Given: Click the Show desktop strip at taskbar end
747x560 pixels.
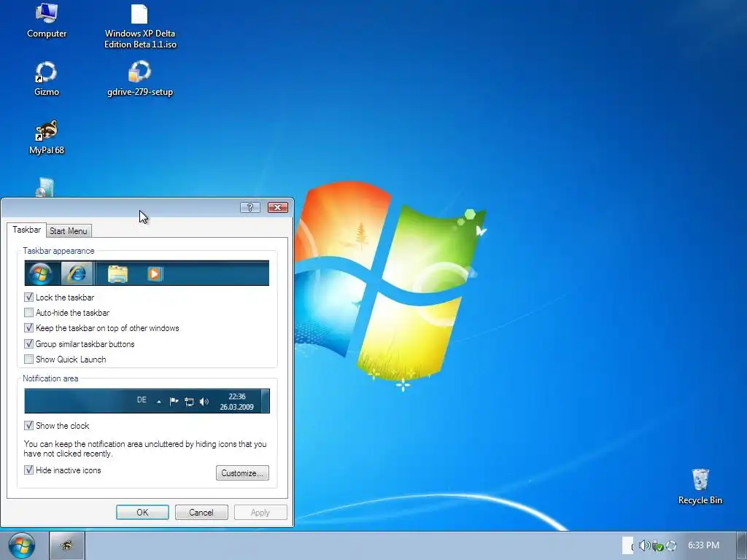Looking at the screenshot, I should pos(742,545).
